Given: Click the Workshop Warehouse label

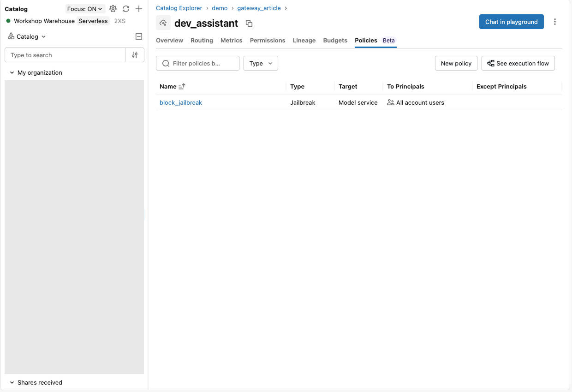Looking at the screenshot, I should coord(44,21).
